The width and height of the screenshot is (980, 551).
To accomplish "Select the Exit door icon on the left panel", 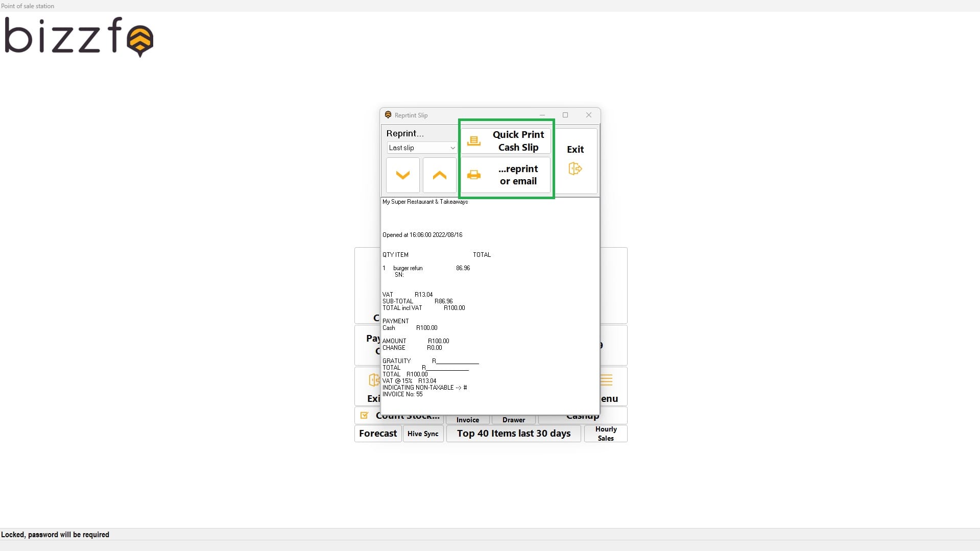I will click(373, 380).
